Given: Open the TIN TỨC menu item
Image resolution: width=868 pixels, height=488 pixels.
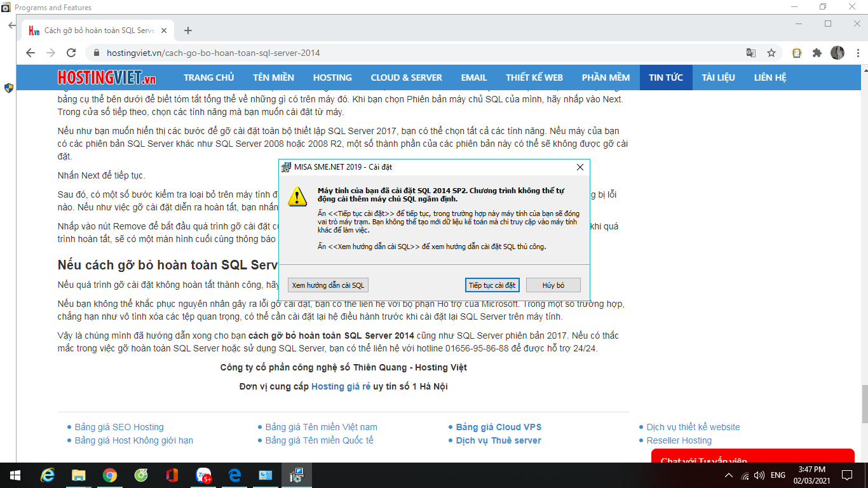Looking at the screenshot, I should click(x=666, y=78).
